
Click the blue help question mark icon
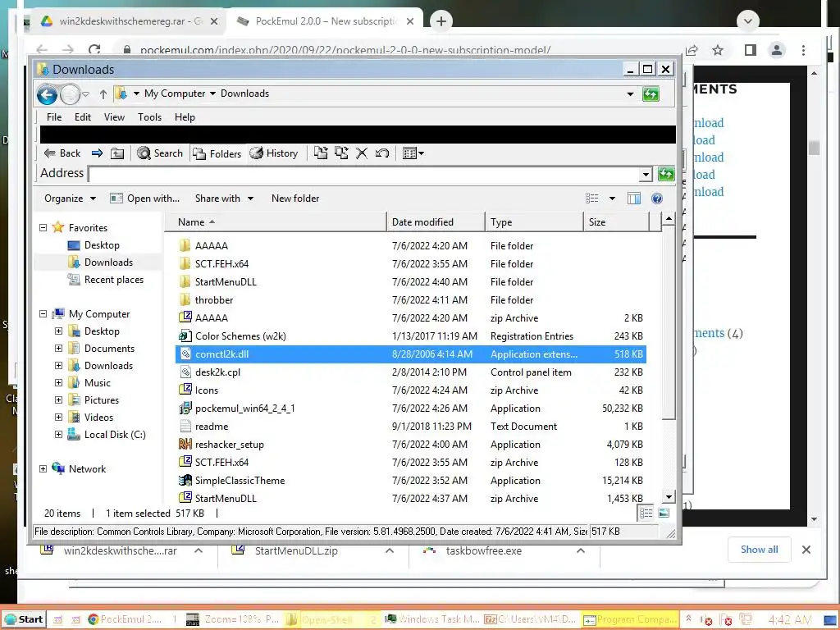[657, 199]
